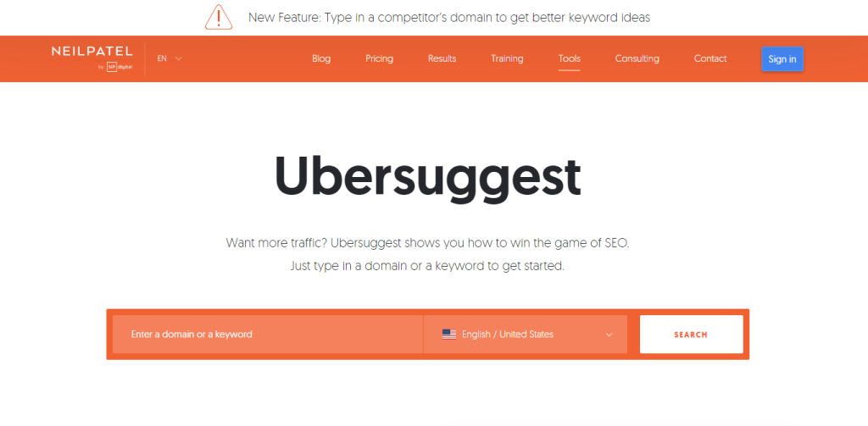Click the New Feature announcement text
The height and width of the screenshot is (426, 868).
[x=449, y=17]
